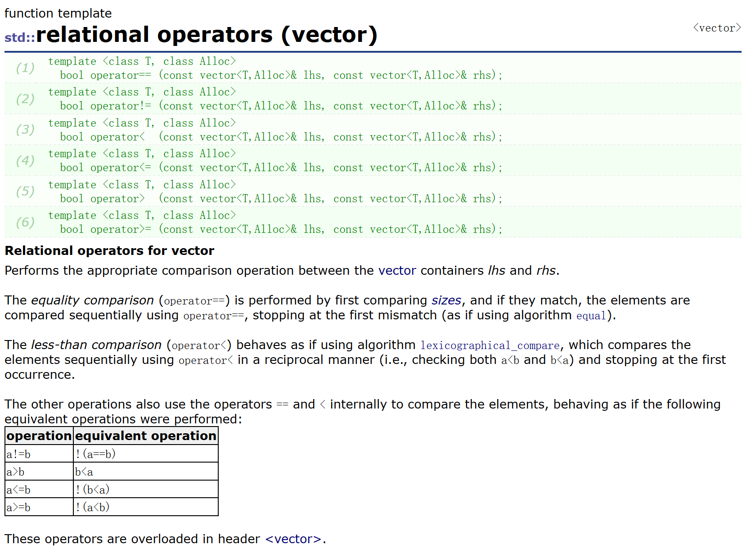756x554 pixels.
Task: Select the '!(b<a)' table cell
Action: (x=146, y=490)
